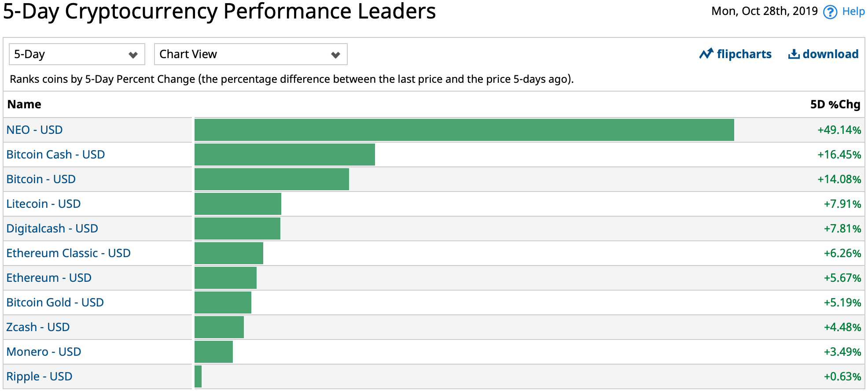Open the Ripple - USD link
Viewport: 868px width, 391px height.
(x=39, y=376)
